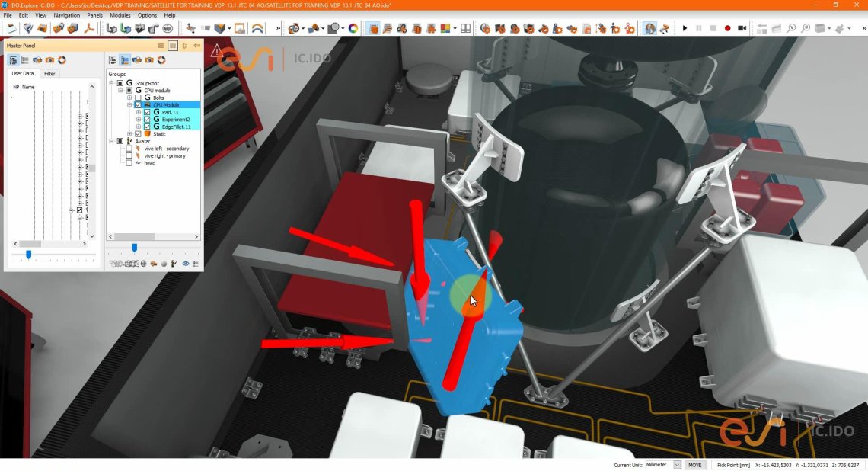Select the Static item in Groups tree
Screen dimensions: 868x471
(x=159, y=134)
